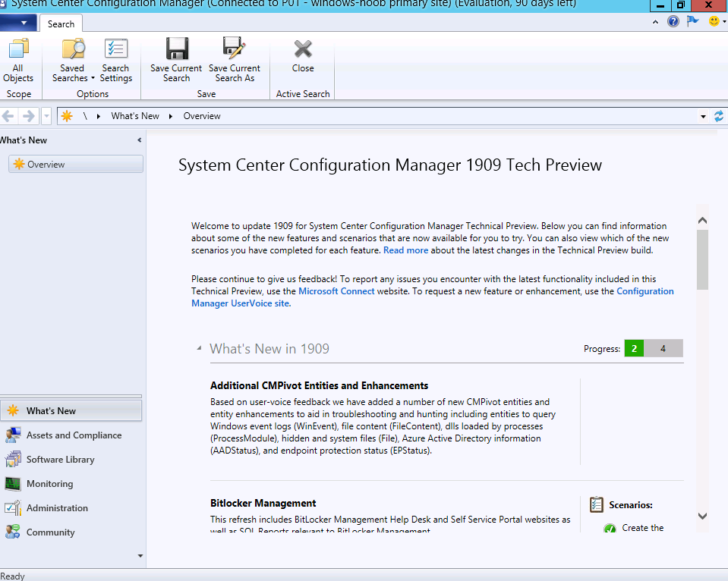The image size is (728, 581).
Task: Click the Bitlocker Management heading
Action: tap(263, 503)
